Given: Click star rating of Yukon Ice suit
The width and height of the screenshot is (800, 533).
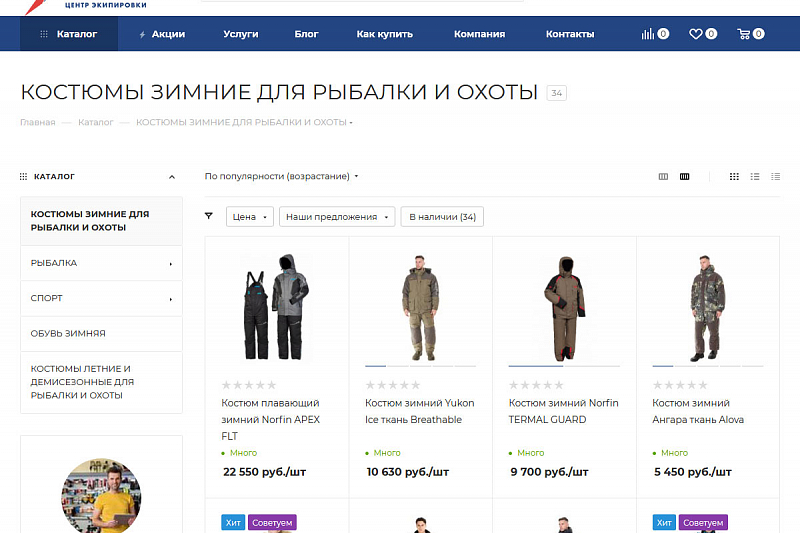Looking at the screenshot, I should pos(393,385).
